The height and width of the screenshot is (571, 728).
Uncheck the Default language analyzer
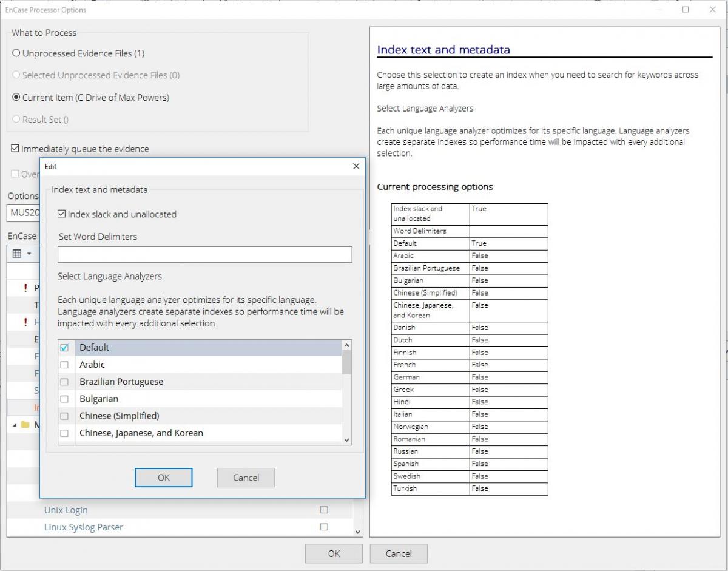click(x=64, y=348)
